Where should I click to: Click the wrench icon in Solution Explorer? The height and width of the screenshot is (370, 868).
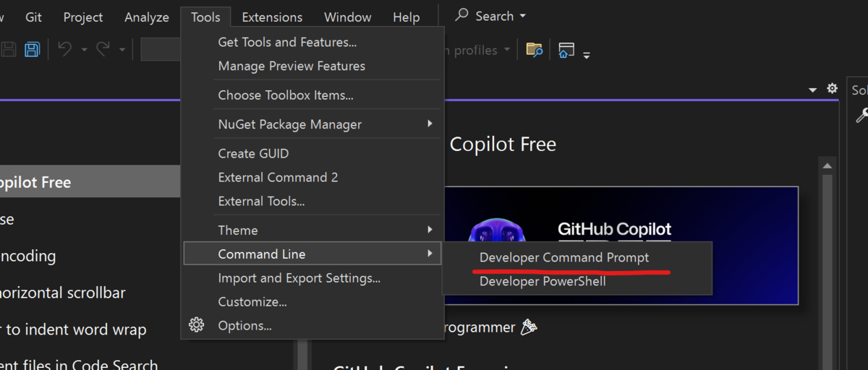point(862,115)
